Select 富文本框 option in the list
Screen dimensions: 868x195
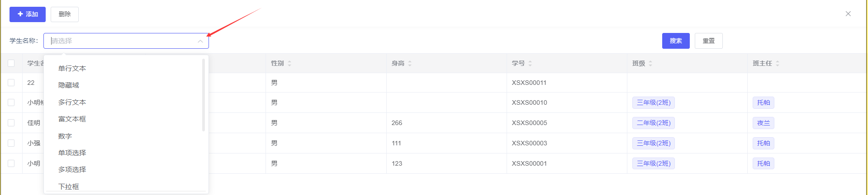(72, 119)
